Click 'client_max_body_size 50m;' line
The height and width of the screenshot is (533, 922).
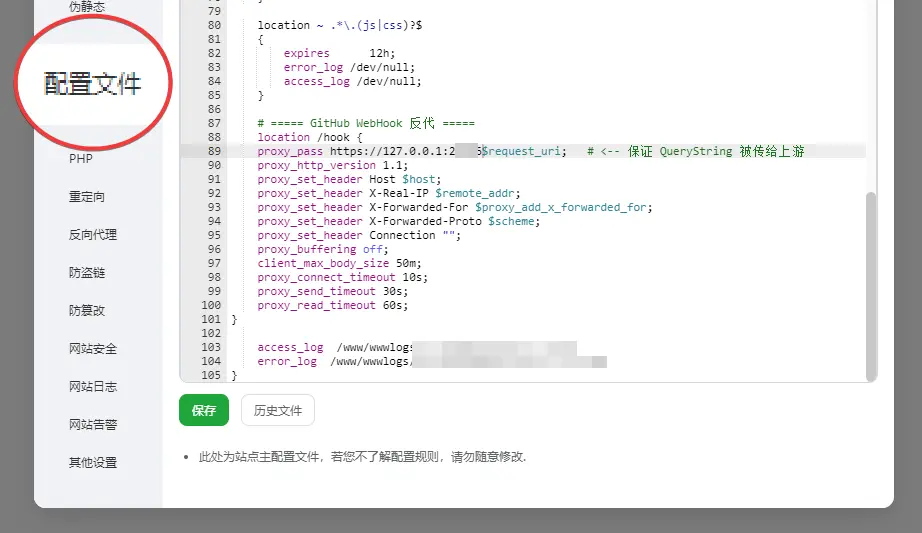coord(339,263)
